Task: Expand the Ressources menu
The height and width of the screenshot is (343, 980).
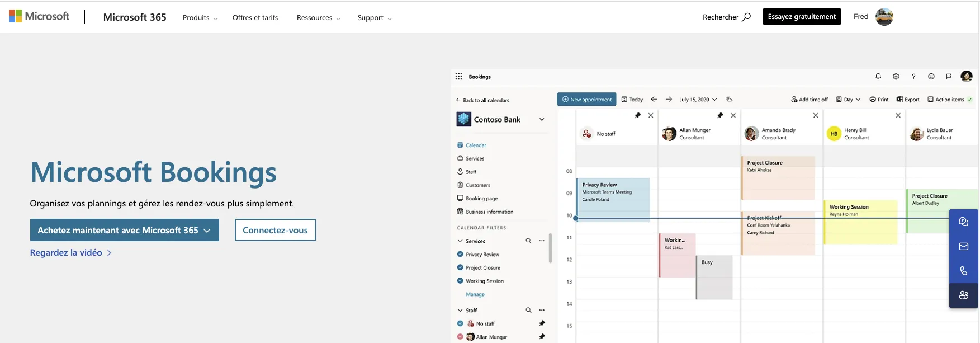Action: point(318,17)
